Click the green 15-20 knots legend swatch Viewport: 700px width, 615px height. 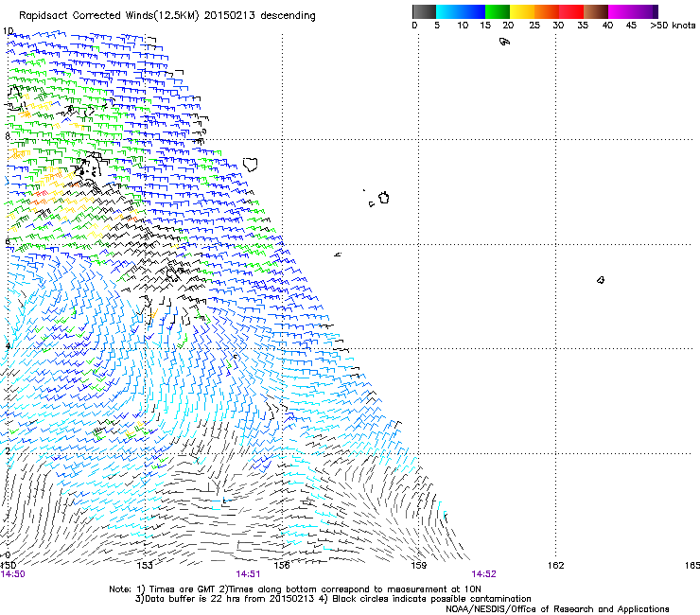pyautogui.click(x=498, y=11)
